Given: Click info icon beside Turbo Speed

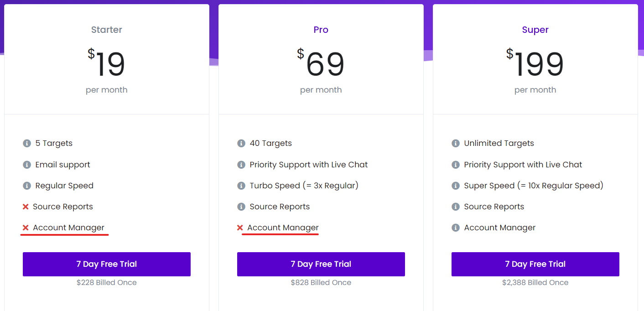Looking at the screenshot, I should coord(241,186).
